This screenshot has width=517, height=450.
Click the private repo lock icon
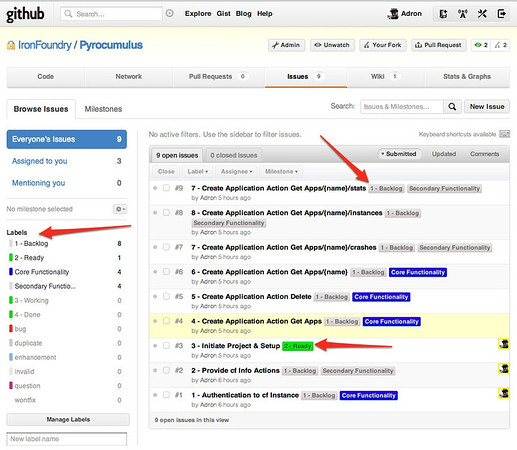(11, 45)
